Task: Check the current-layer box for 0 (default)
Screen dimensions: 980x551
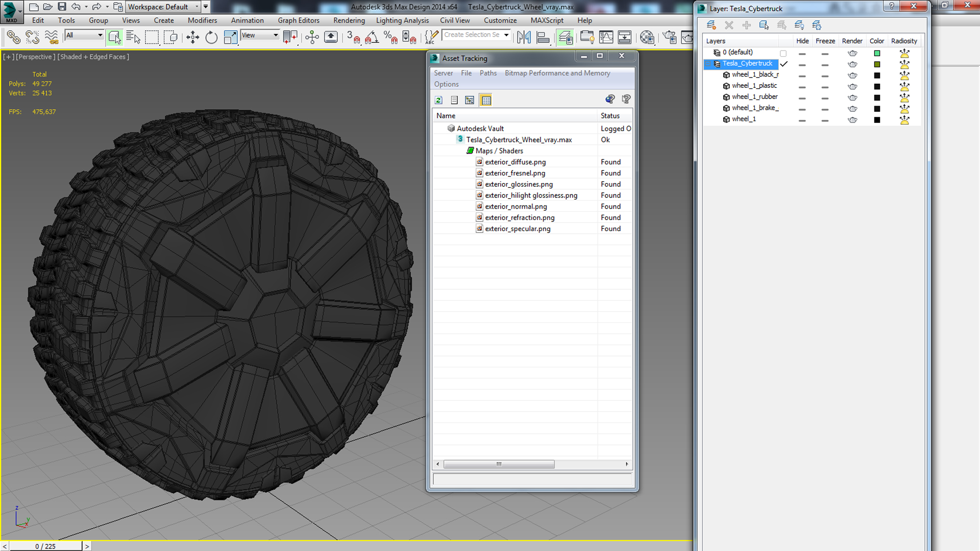Action: pyautogui.click(x=783, y=53)
